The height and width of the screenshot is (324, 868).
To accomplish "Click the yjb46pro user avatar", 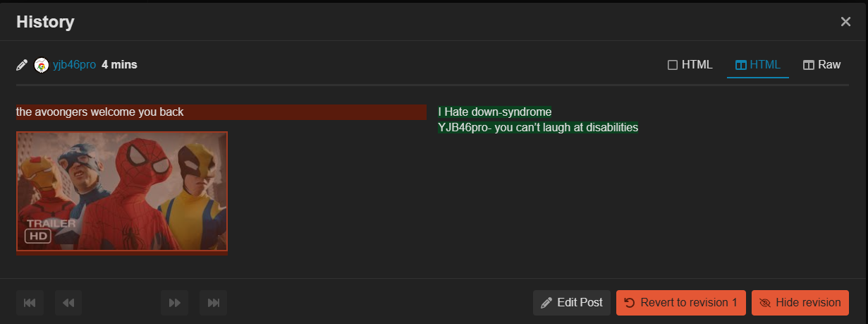I will point(42,65).
